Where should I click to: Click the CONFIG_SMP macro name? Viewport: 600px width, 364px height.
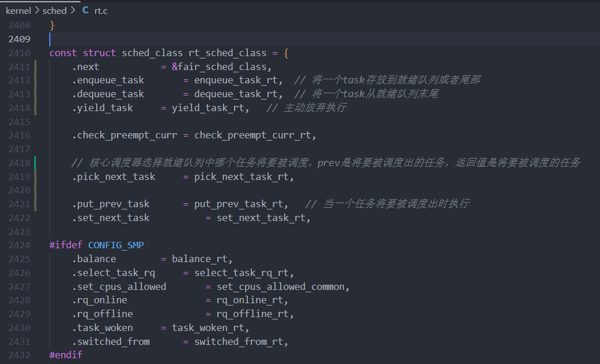(x=116, y=245)
